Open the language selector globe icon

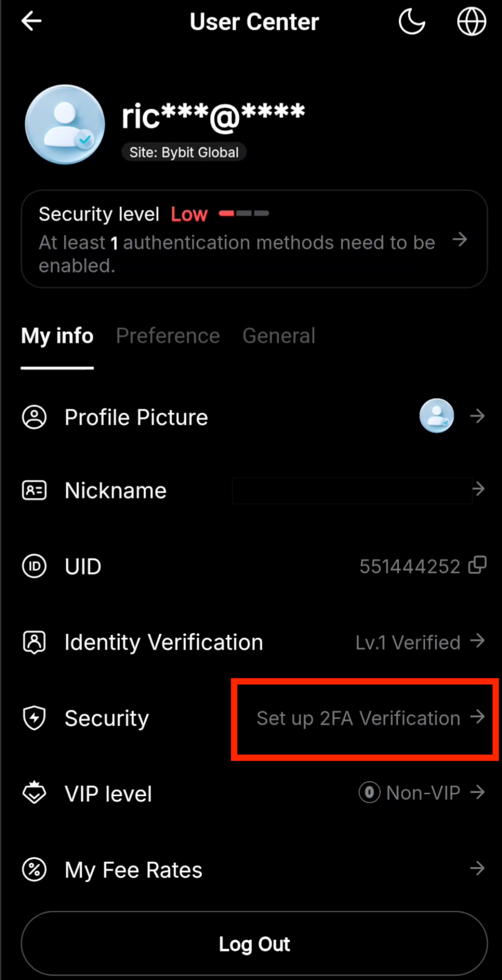point(471,20)
